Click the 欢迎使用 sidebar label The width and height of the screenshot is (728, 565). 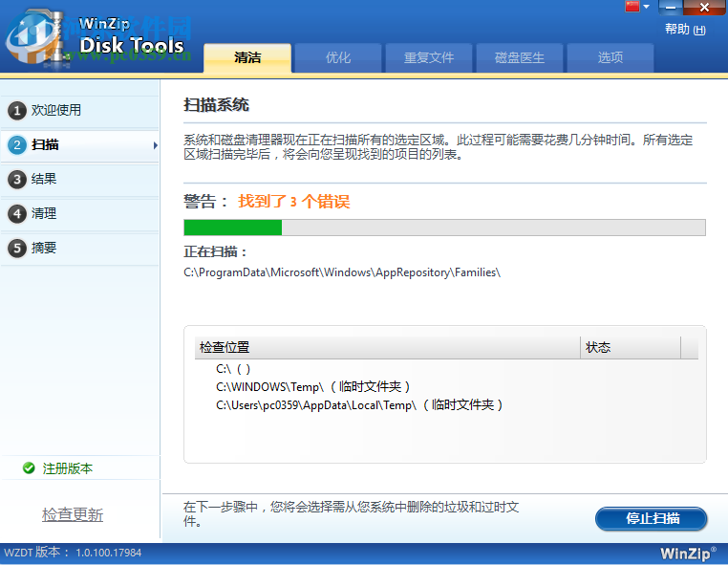tap(56, 110)
